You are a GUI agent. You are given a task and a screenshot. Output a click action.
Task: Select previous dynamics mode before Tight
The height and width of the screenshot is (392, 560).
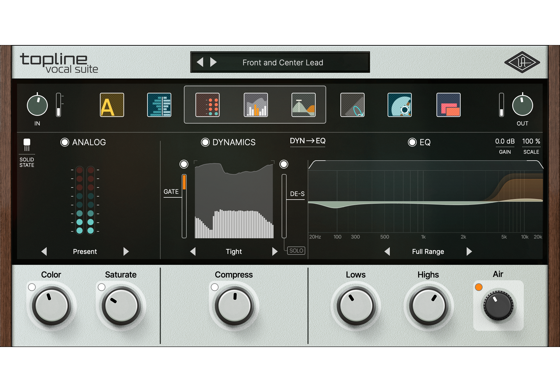point(193,251)
